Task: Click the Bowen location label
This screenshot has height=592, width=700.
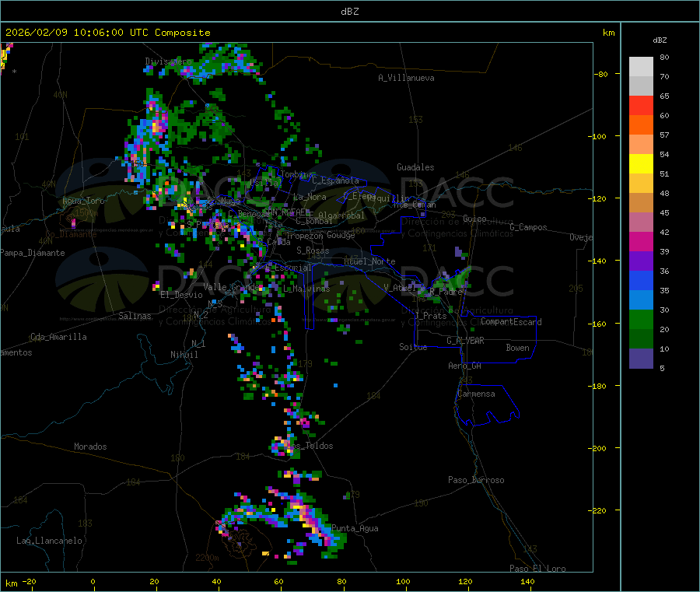Action: click(x=517, y=348)
